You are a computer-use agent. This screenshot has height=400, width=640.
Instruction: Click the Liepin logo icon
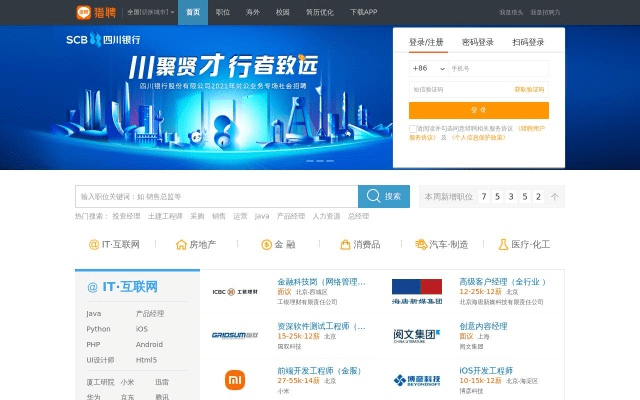pyautogui.click(x=84, y=12)
